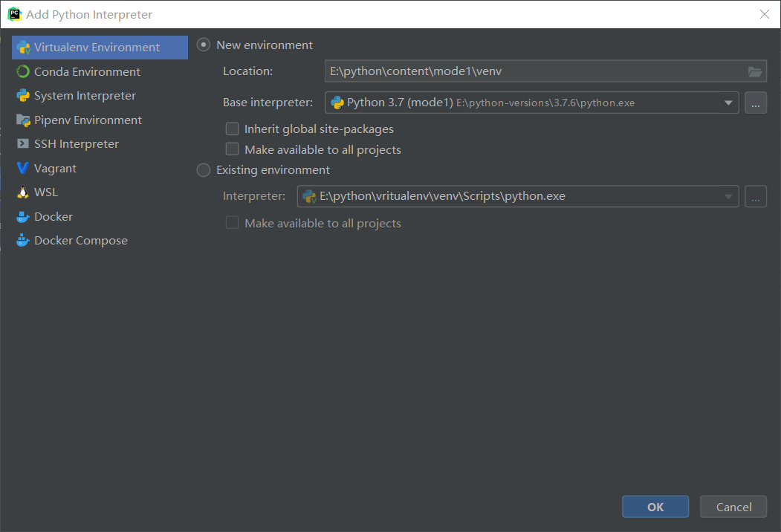
Task: Close the Add Python Interpreter dialog
Action: (765, 14)
